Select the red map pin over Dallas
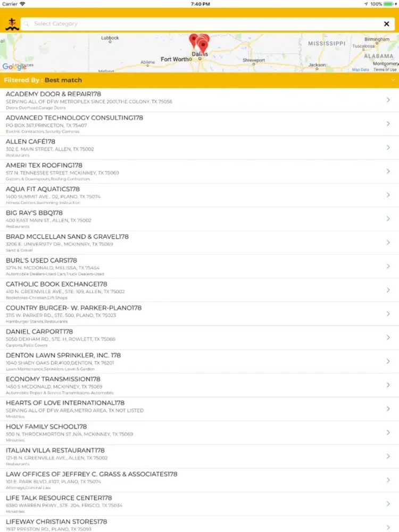399x532 pixels. point(203,46)
